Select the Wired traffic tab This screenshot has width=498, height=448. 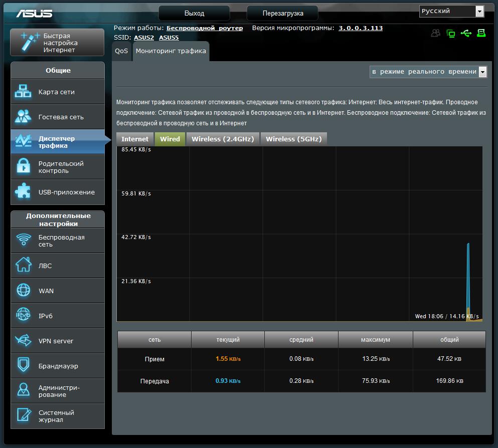click(170, 139)
